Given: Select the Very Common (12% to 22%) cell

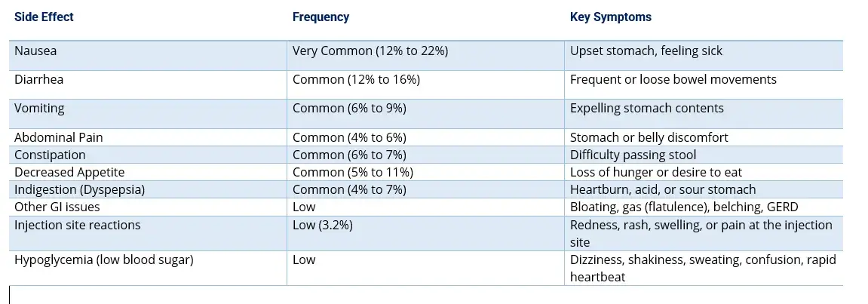Looking at the screenshot, I should [x=370, y=51].
